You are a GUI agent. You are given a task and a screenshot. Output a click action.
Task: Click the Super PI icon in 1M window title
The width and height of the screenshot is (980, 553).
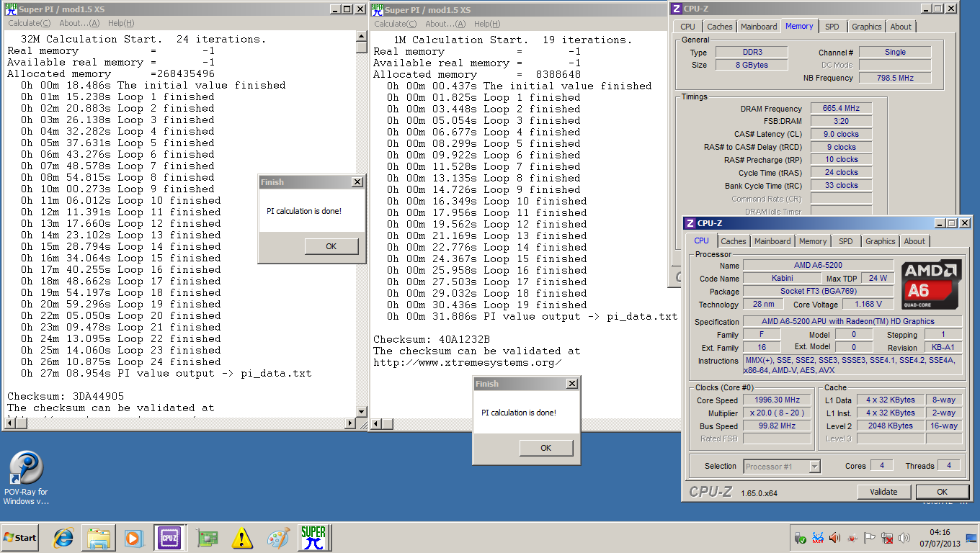click(x=377, y=9)
